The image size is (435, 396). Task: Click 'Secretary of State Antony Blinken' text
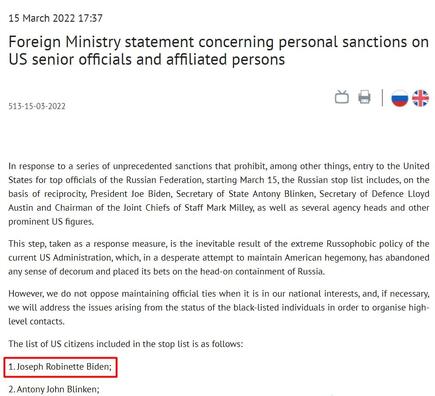point(245,194)
